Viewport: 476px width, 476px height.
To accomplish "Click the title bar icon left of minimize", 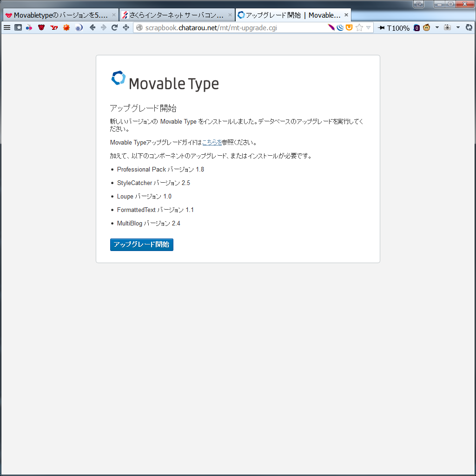I will coord(419,4).
